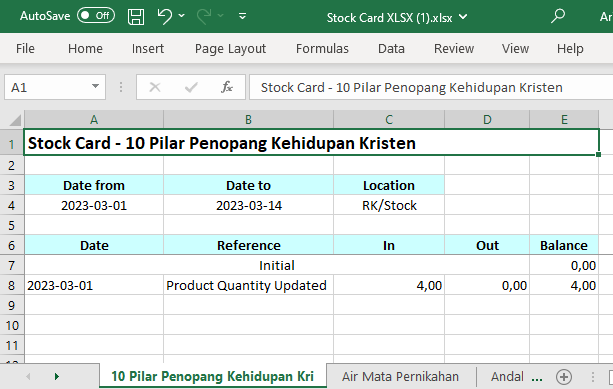Open the File menu
The image size is (613, 389).
[x=25, y=48]
